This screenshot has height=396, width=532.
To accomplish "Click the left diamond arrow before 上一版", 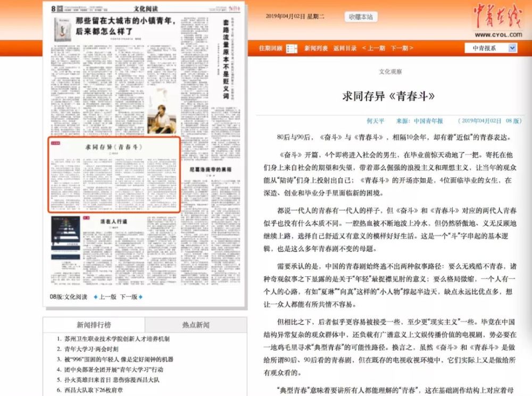I will (x=96, y=297).
